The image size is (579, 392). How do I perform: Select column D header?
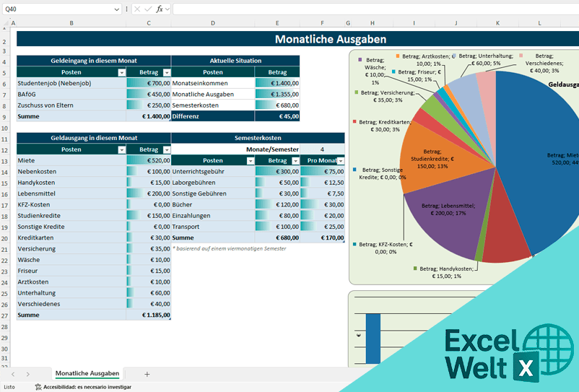[x=213, y=23]
